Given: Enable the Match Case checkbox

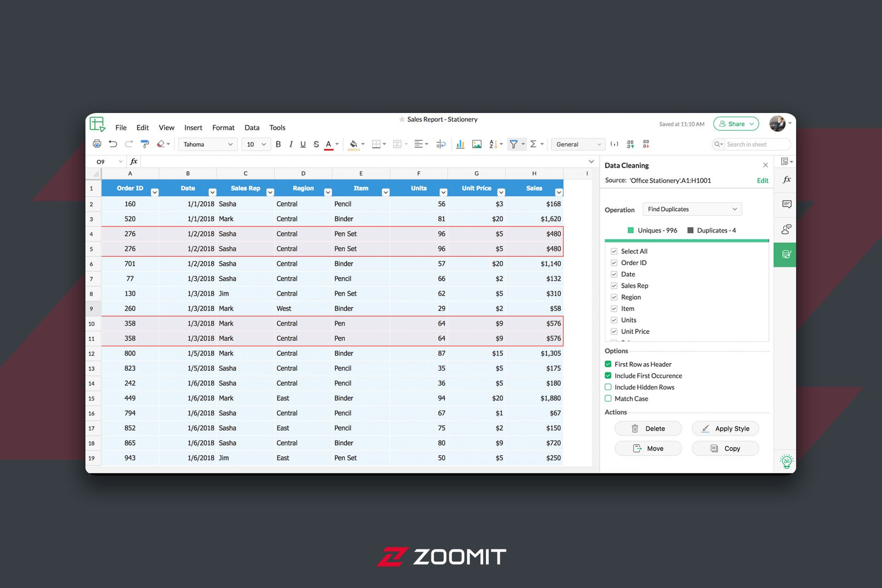Looking at the screenshot, I should (608, 399).
